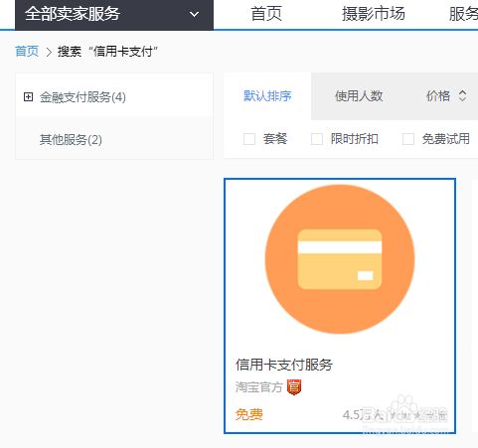Click the red 官 official badge icon
Viewport: 478px width, 448px height.
294,387
